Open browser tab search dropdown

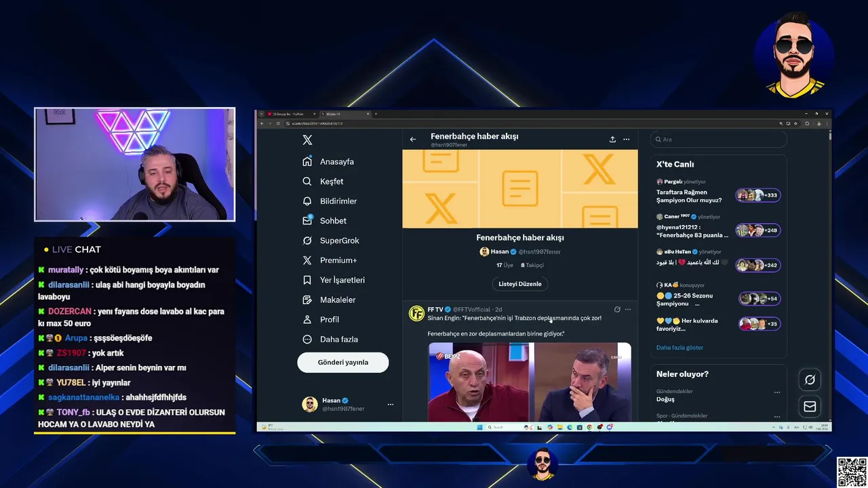[261, 114]
